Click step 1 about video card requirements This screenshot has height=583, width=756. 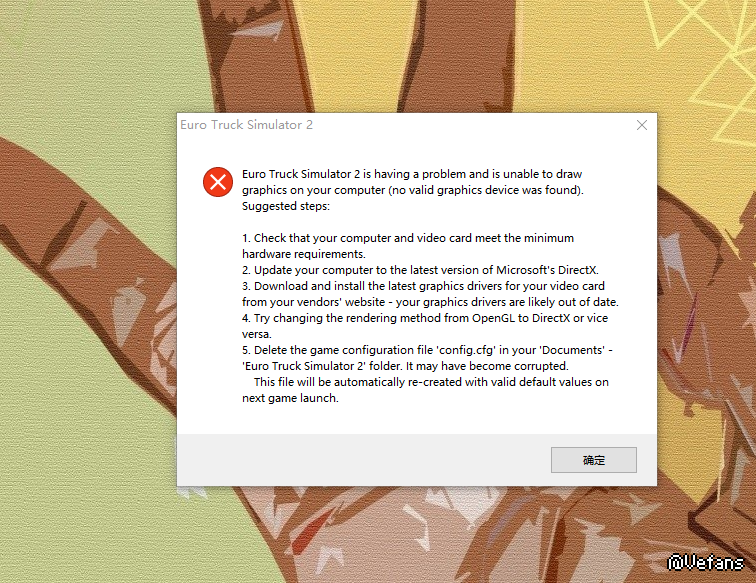point(408,238)
